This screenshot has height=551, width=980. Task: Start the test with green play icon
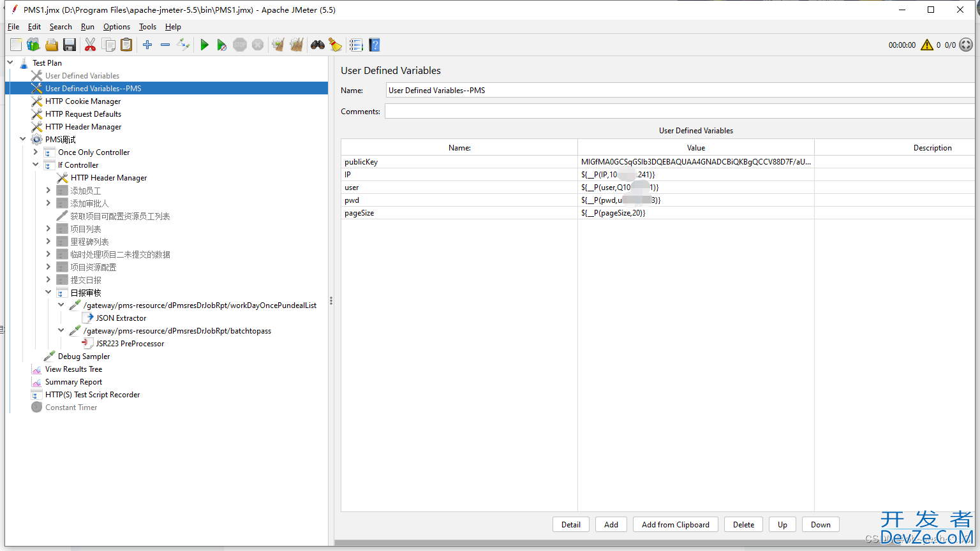pos(204,45)
